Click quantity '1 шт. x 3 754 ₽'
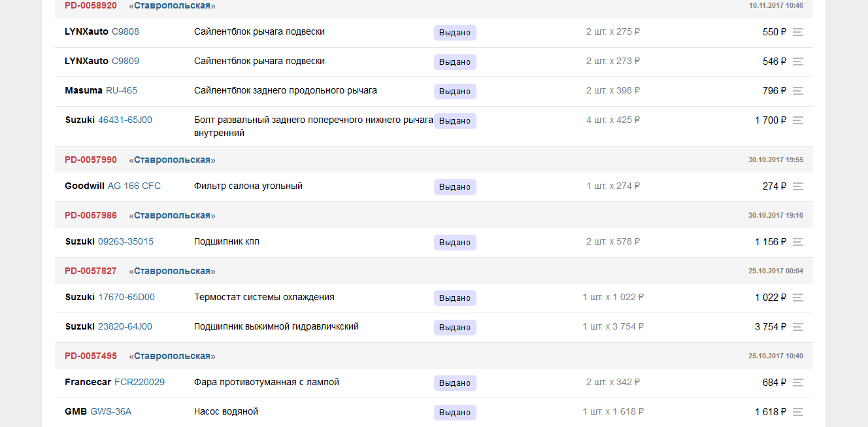Screen dimensions: 868x427 (x=613, y=326)
